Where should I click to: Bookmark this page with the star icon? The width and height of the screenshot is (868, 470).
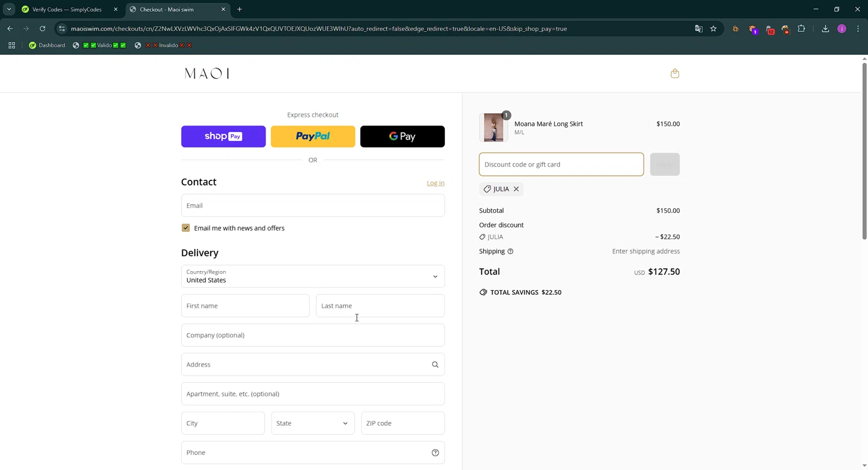point(713,28)
